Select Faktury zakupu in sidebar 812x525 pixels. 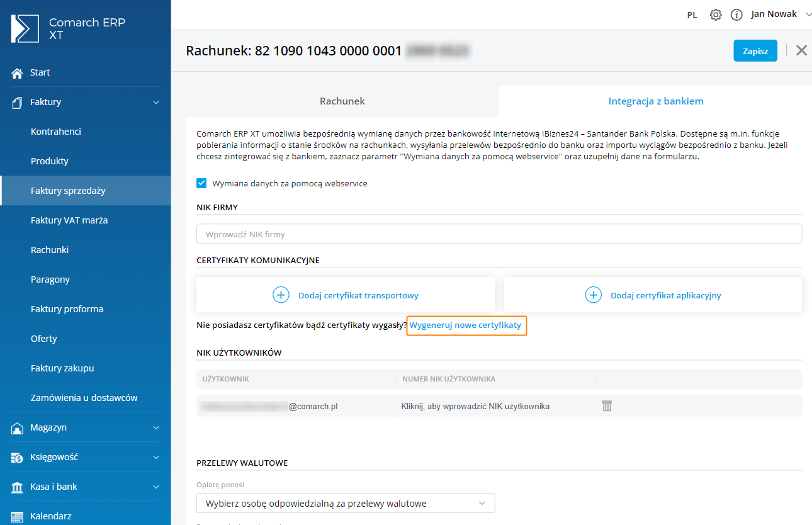click(62, 368)
